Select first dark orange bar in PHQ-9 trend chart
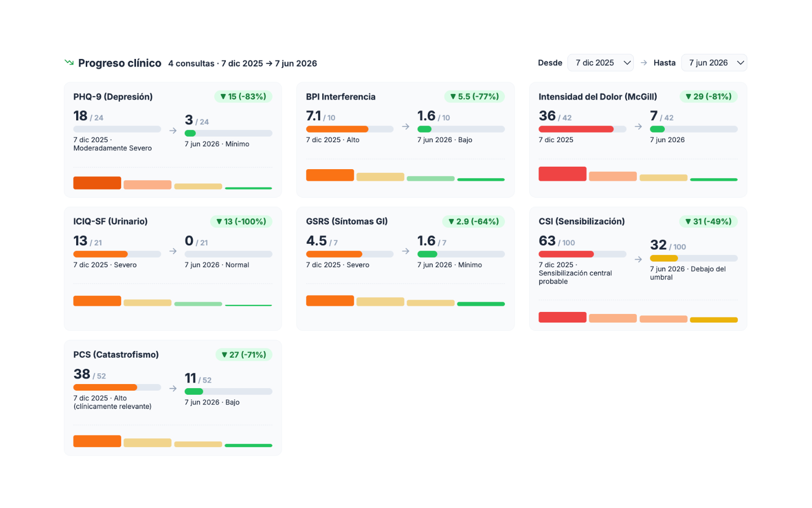The height and width of the screenshot is (508, 812). pyautogui.click(x=97, y=183)
